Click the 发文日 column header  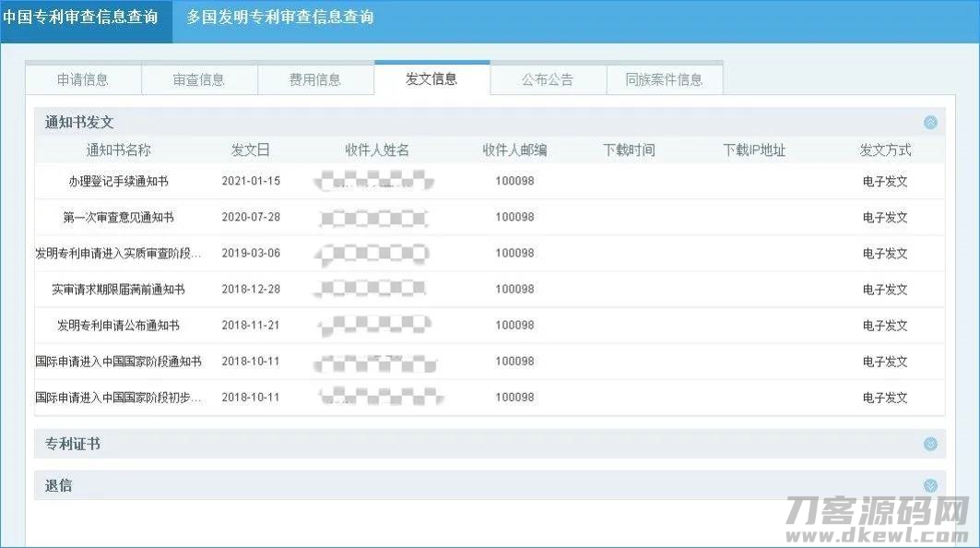[251, 149]
